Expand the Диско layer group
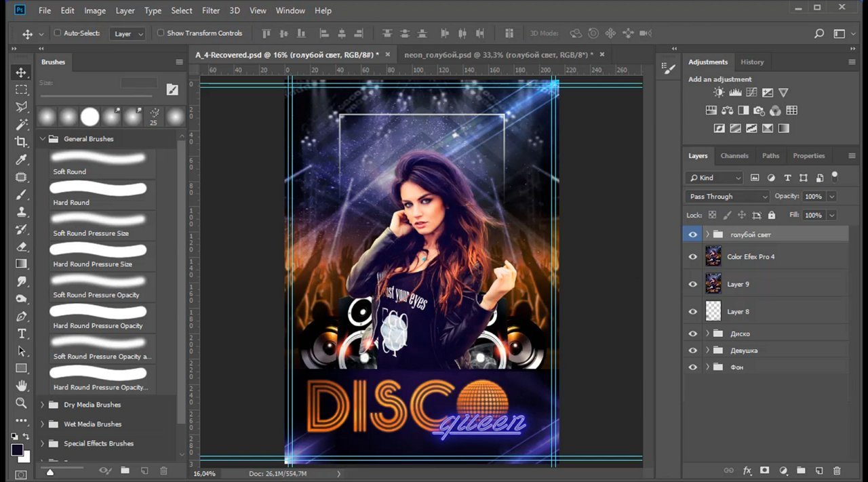 click(707, 334)
